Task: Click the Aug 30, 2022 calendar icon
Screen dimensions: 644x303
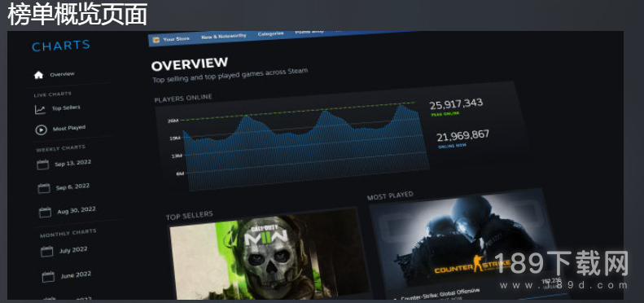Action: coord(45,213)
